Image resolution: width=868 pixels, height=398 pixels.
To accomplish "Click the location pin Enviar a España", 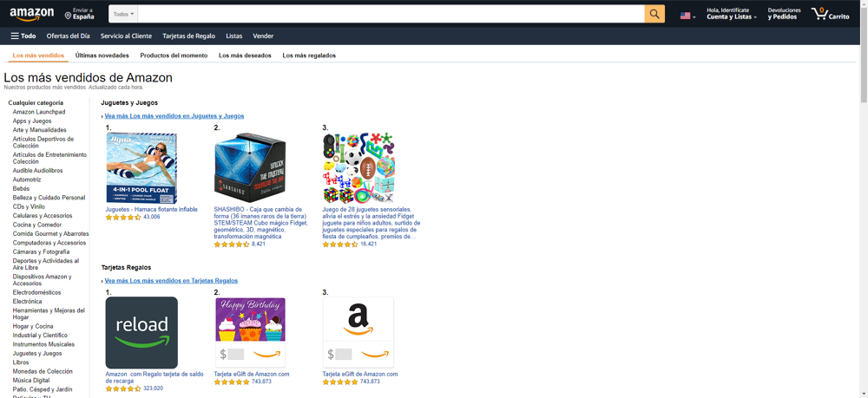I will pyautogui.click(x=79, y=14).
